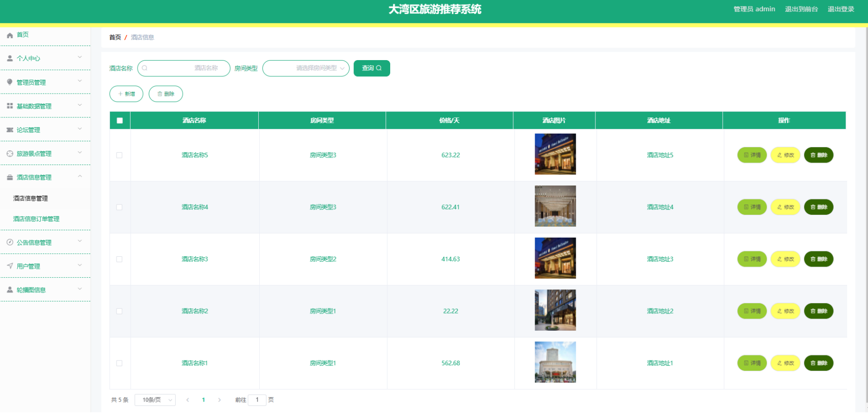This screenshot has width=868, height=416.
Task: Select 酒店信息管理 submenu item
Action: pos(30,198)
